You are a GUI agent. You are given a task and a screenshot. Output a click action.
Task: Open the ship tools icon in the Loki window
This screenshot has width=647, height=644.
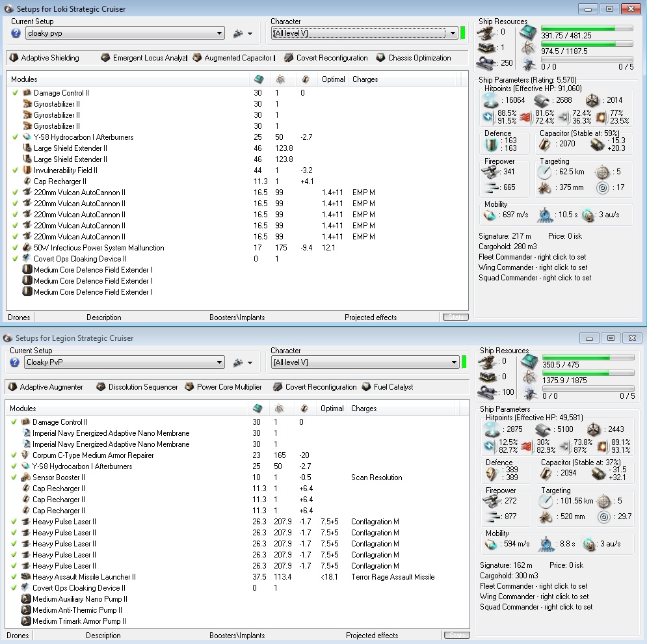coord(238,33)
